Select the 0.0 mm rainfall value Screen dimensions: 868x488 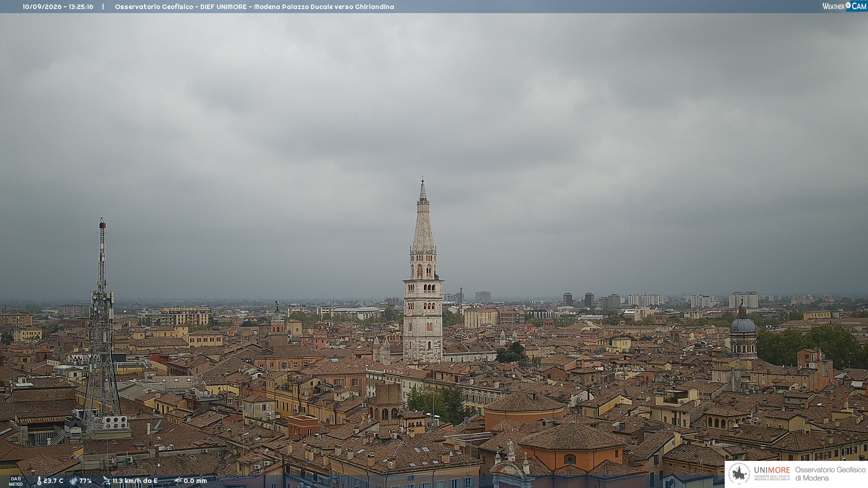[195, 481]
